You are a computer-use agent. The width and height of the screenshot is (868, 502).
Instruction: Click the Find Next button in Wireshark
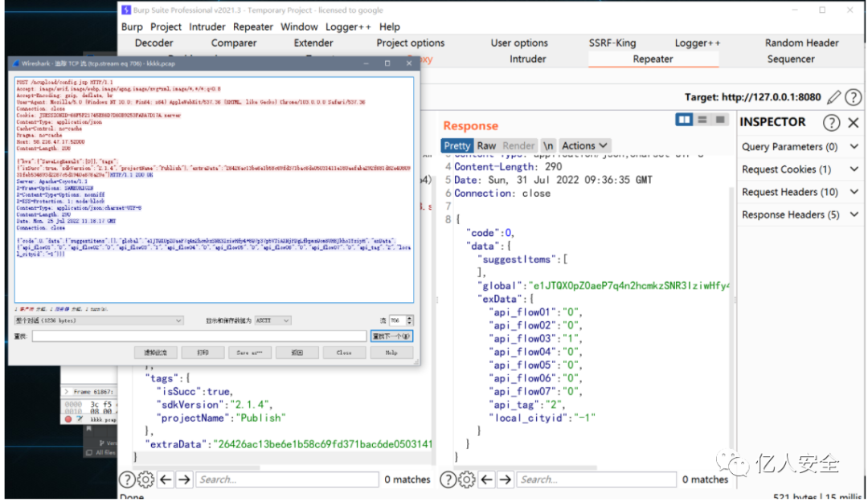(x=391, y=336)
